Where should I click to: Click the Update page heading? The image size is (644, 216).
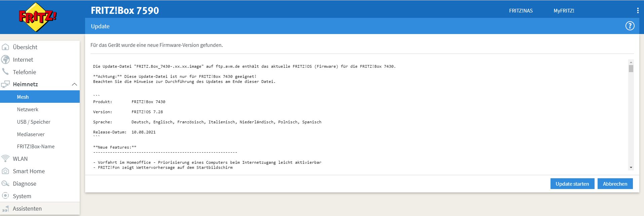100,26
